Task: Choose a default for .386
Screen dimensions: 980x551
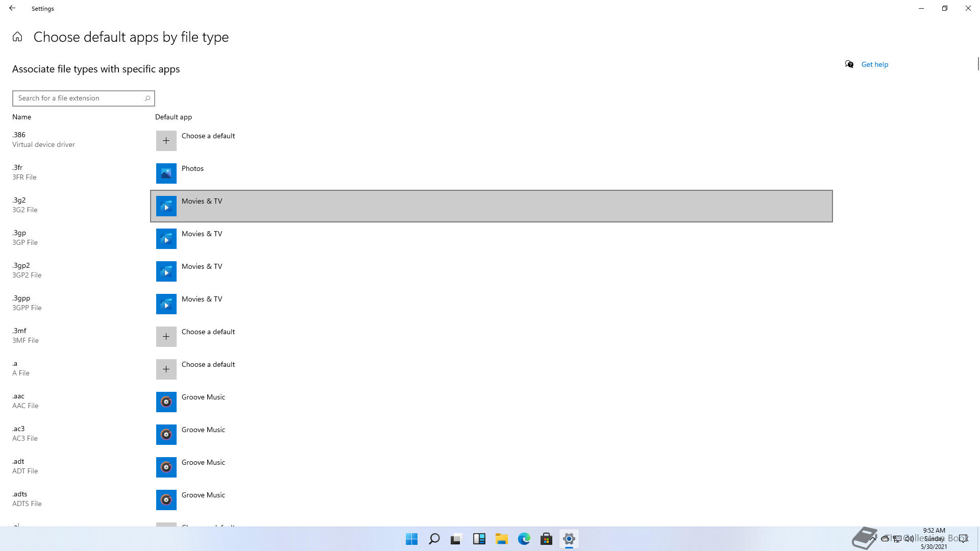Action: 208,136
